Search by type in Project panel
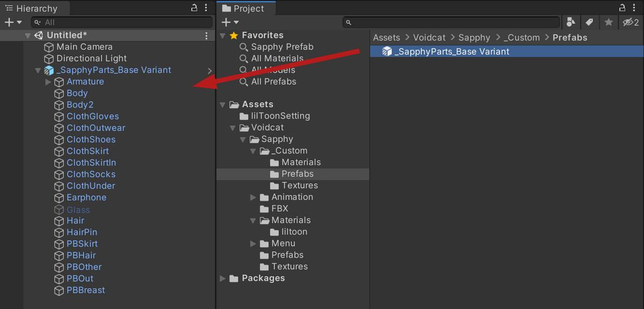The image size is (644, 309). click(570, 22)
